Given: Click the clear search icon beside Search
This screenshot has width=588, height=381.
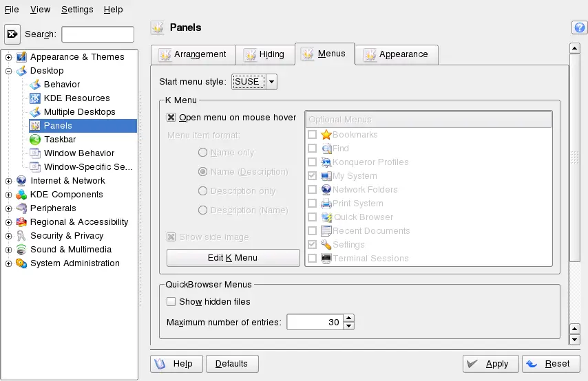Looking at the screenshot, I should pos(12,34).
